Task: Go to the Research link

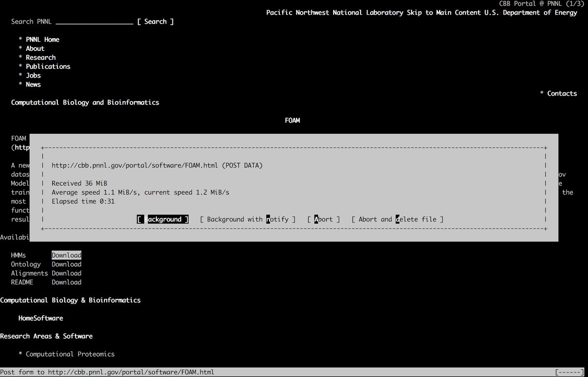Action: point(41,57)
